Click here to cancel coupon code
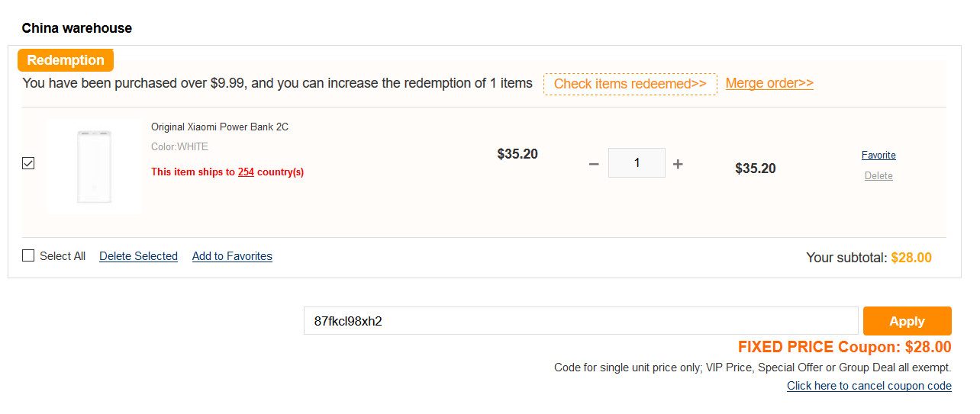This screenshot has height=414, width=980. pyautogui.click(x=869, y=386)
